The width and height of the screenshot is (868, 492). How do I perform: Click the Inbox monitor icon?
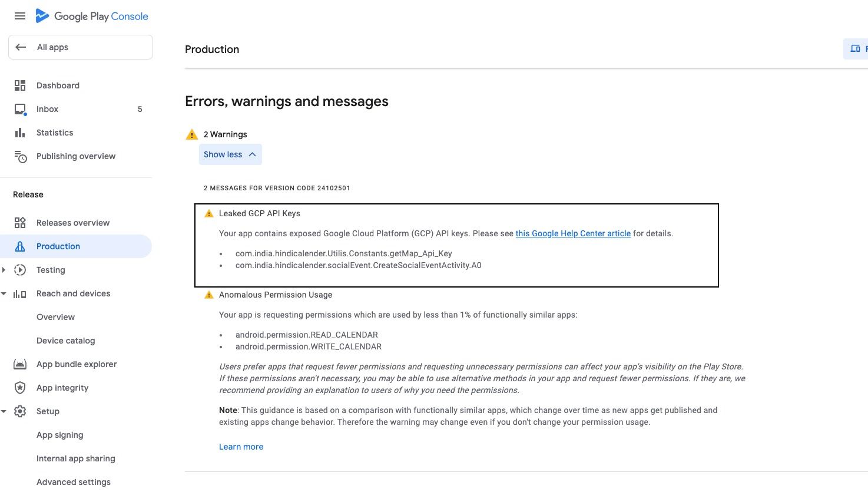coord(20,109)
